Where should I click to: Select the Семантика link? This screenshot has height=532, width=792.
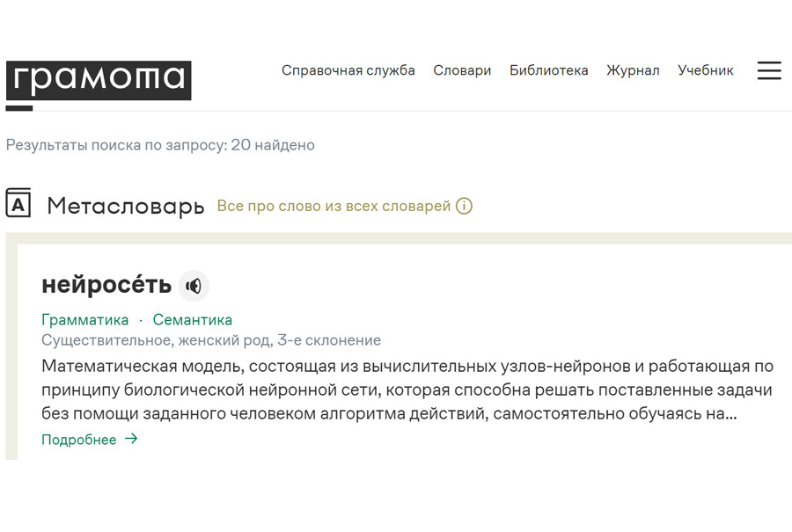pos(193,320)
